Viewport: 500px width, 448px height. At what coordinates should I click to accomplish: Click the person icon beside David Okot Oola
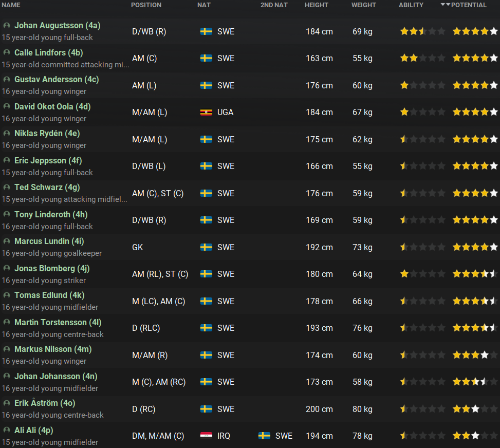[6, 106]
